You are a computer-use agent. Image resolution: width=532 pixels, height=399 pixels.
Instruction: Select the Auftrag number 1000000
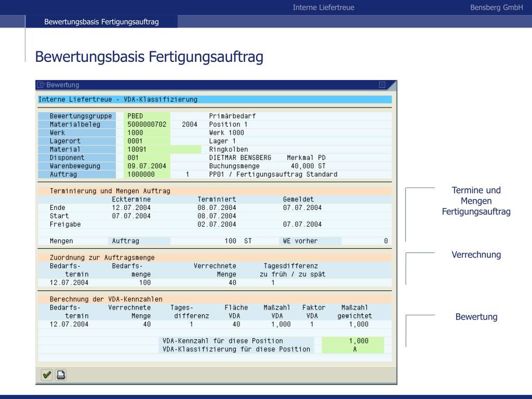tap(147, 175)
